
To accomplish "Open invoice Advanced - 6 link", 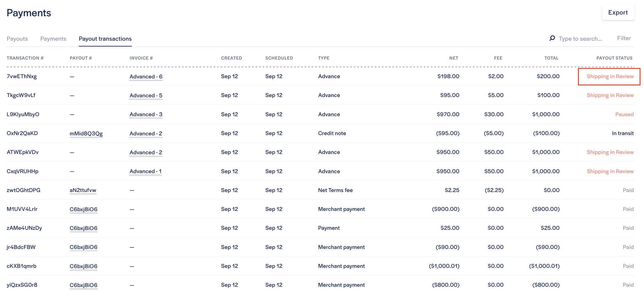I will 146,77.
